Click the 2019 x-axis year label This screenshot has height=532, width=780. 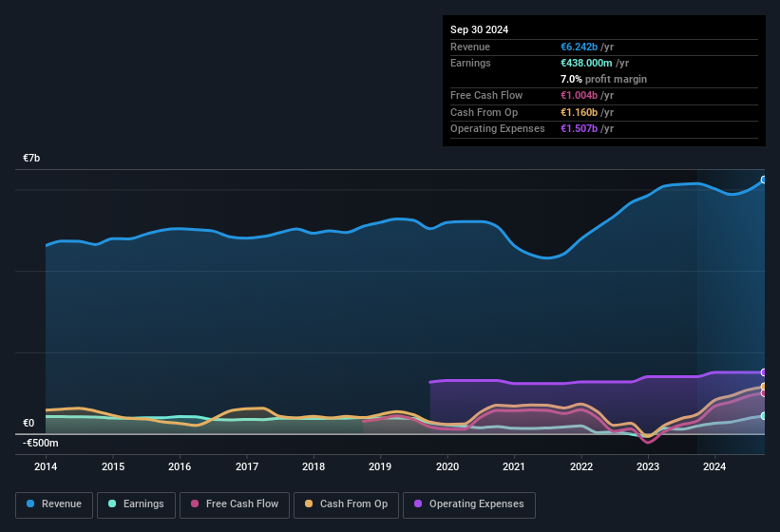tap(380, 466)
